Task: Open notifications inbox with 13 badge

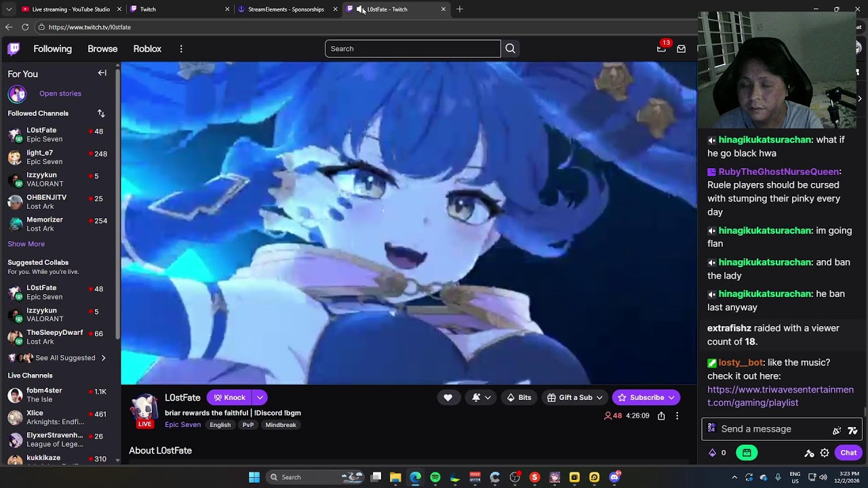Action: [662, 48]
